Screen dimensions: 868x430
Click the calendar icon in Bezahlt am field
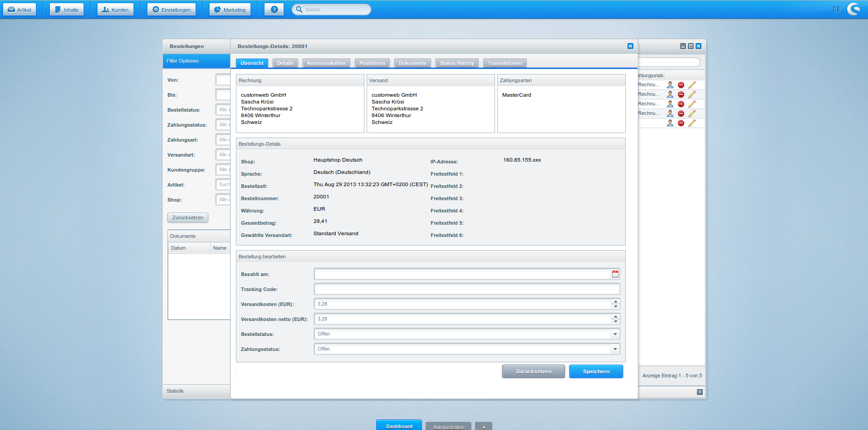click(x=615, y=274)
